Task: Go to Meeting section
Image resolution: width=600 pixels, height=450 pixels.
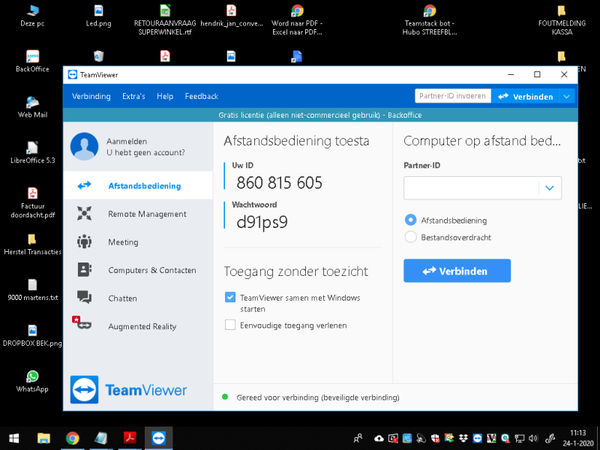Action: tap(138, 242)
